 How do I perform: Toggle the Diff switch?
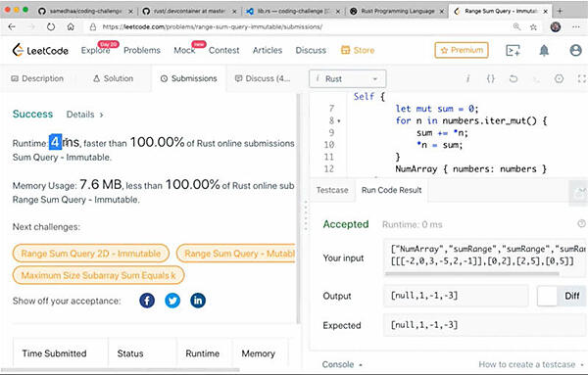pos(561,296)
